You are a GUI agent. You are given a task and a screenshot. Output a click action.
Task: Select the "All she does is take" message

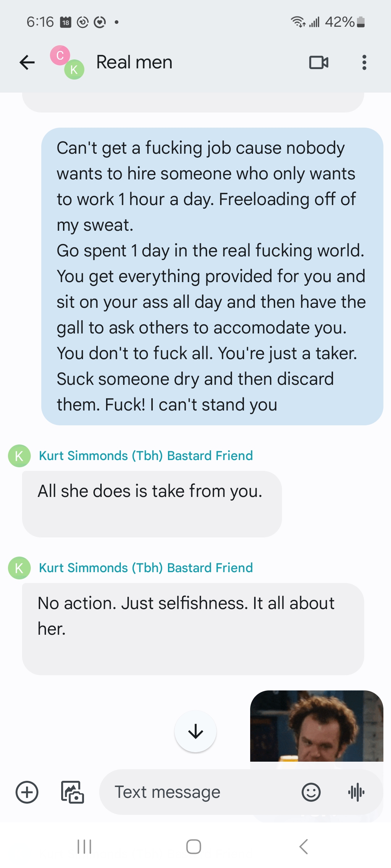click(152, 503)
